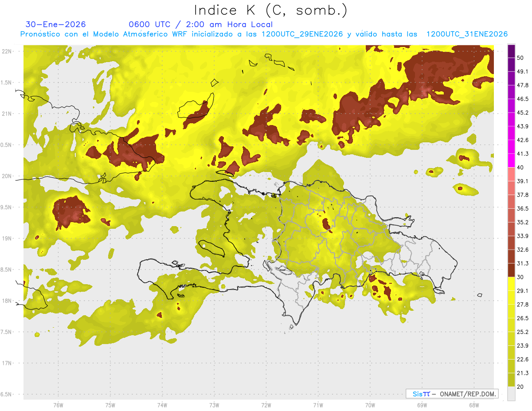Click the legend value "49.1"
Screen dimensions: 532x411
click(523, 71)
